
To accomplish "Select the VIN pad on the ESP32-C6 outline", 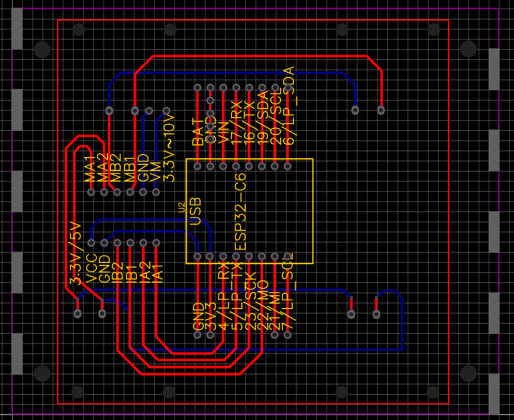I will coord(223,166).
